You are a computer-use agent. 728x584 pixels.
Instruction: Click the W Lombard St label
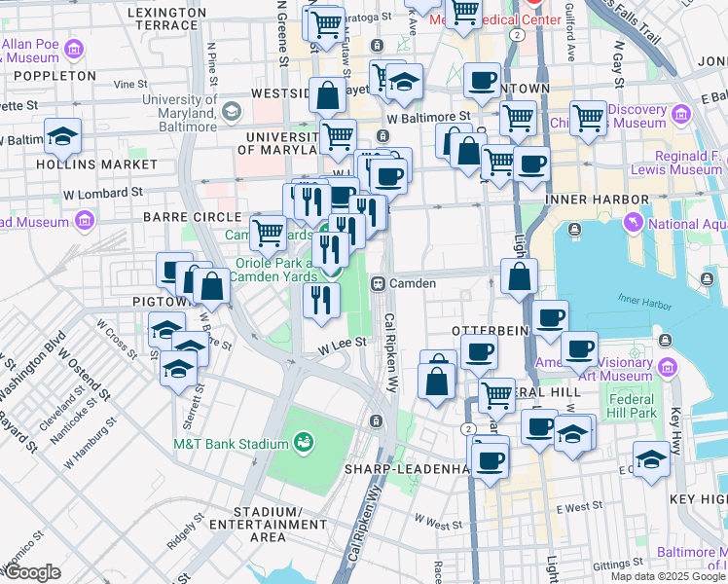click(x=103, y=193)
